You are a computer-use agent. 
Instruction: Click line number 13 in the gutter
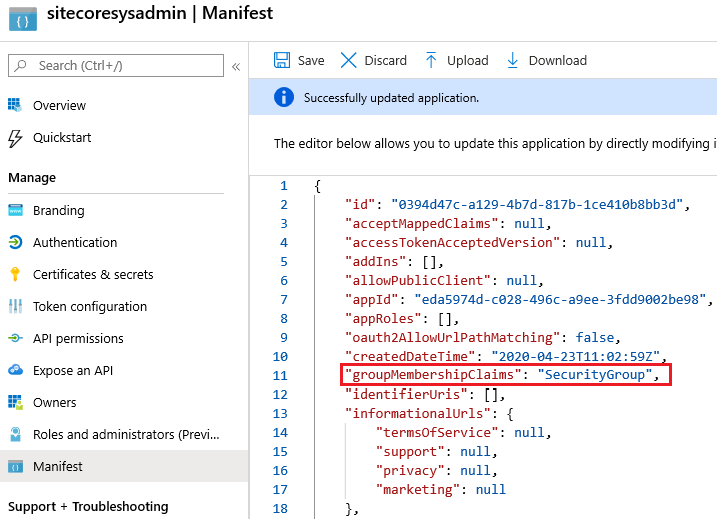click(280, 413)
